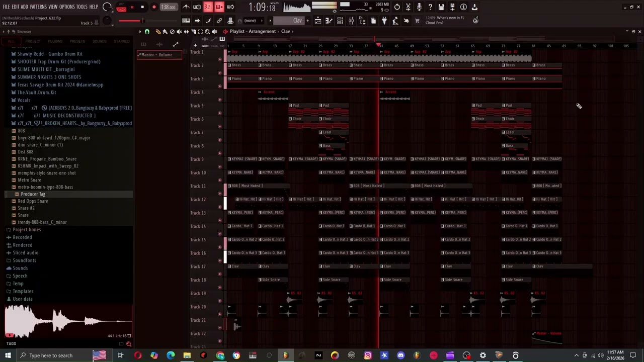644x362 pixels.
Task: Open the playlist view icon
Action: [318, 21]
